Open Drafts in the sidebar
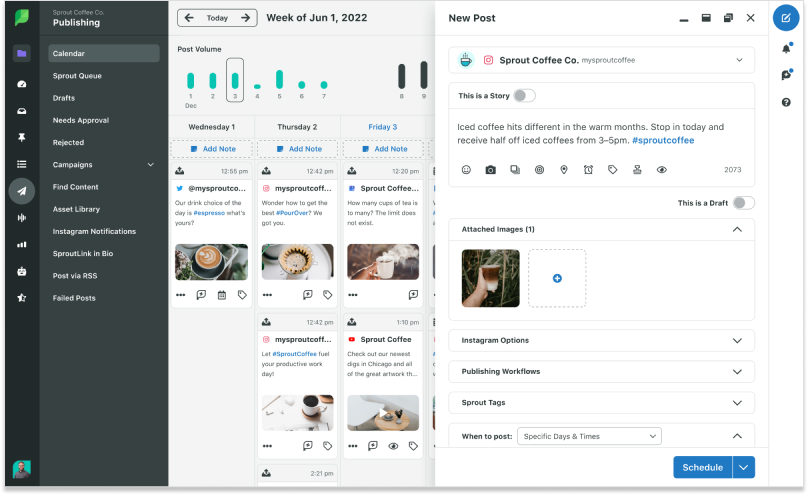Viewport: 808px width, 496px height. tap(64, 98)
